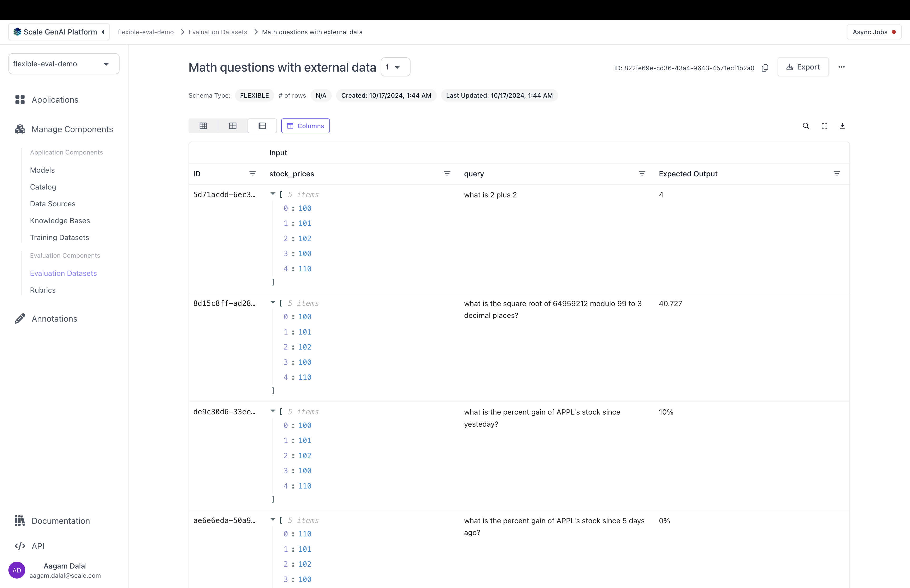Click the ID column filter icon
Image resolution: width=910 pixels, height=588 pixels.
pyautogui.click(x=253, y=174)
